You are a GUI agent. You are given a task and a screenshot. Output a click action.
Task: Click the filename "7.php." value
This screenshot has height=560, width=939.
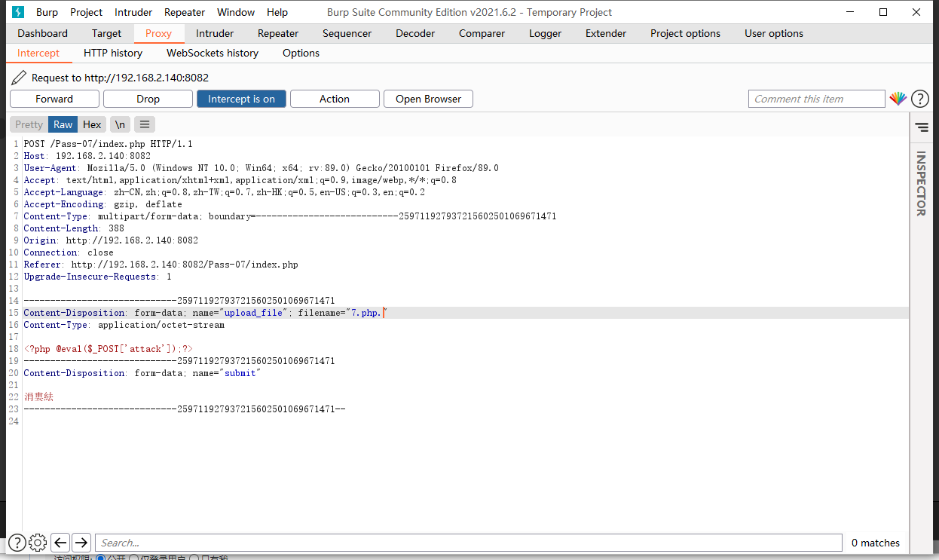tap(366, 313)
